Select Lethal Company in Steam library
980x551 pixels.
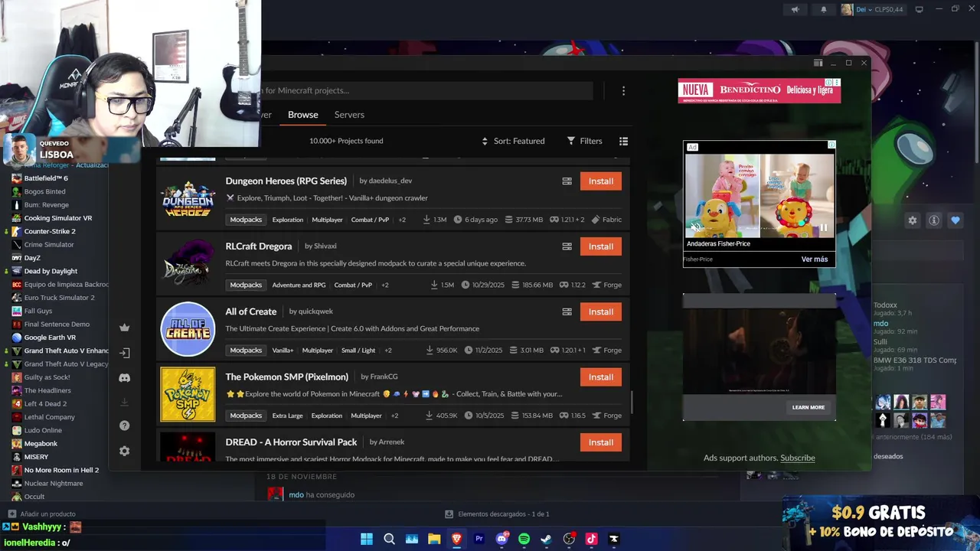[x=49, y=417]
